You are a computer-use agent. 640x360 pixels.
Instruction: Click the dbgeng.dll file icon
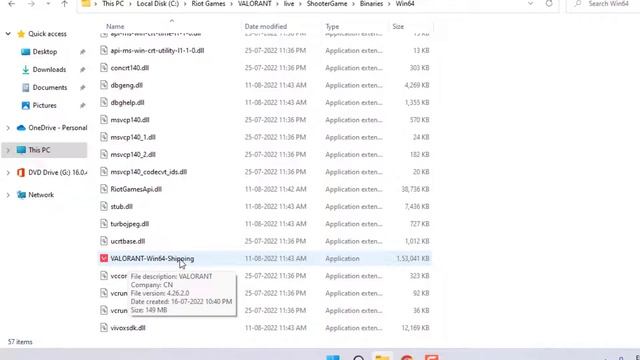coord(104,85)
